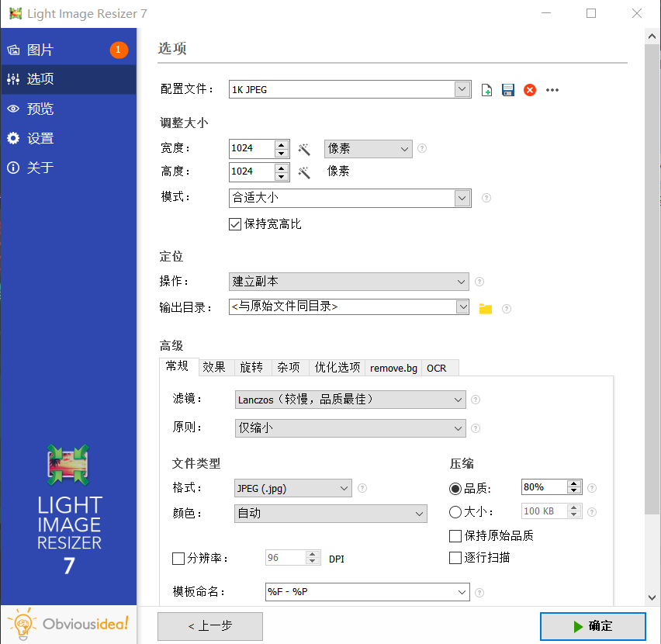Increase the quality with the 80% stepper arrow
Image resolution: width=661 pixels, height=644 pixels.
point(575,483)
